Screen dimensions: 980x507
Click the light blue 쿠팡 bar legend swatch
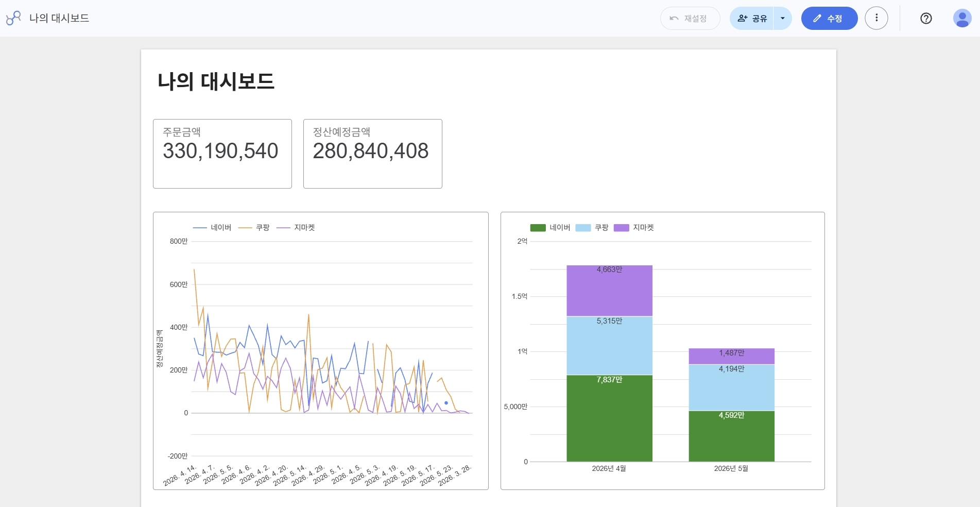583,228
